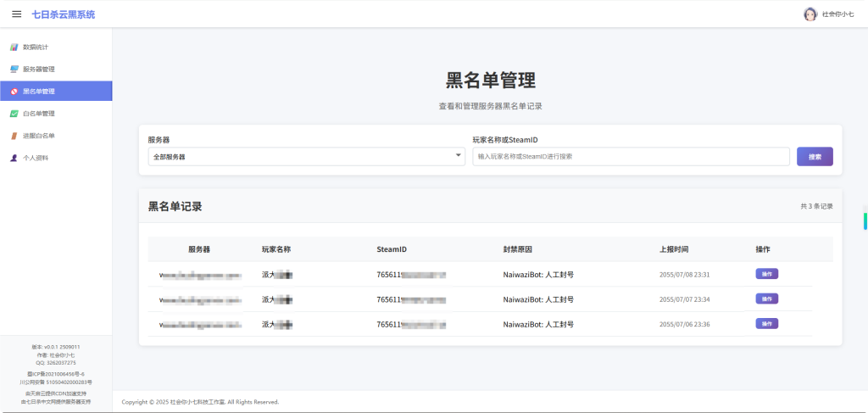This screenshot has width=868, height=413.
Task: Select 黑名单管理 sidebar item
Action: pos(56,92)
